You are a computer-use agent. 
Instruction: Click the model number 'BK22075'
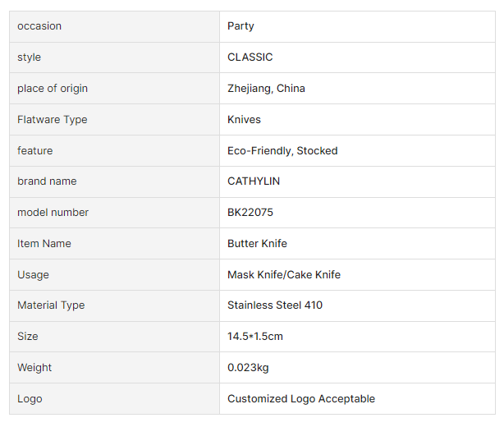pos(250,213)
